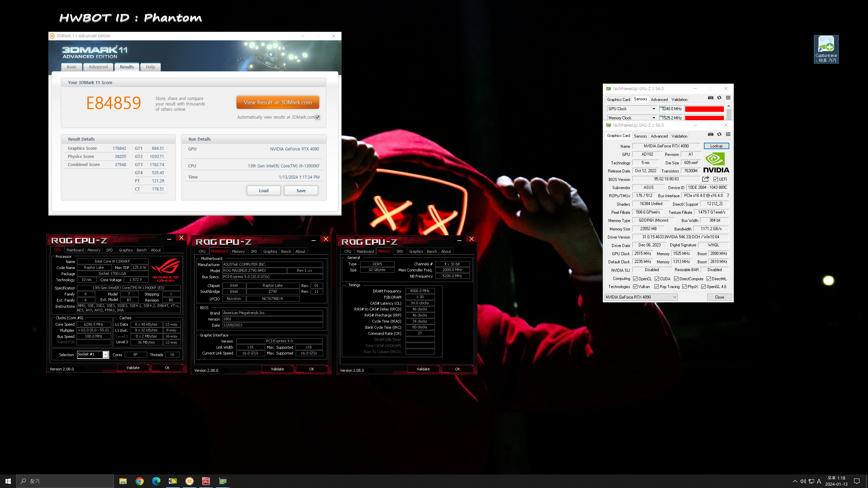Open the Socket #1 selection dropdown in CPU-Z
The image size is (868, 488).
point(105,354)
